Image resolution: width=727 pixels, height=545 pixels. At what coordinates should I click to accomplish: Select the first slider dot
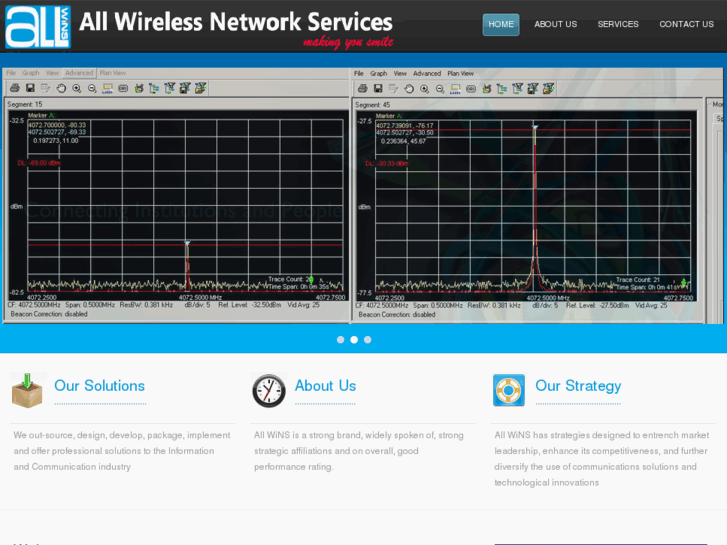pyautogui.click(x=340, y=340)
